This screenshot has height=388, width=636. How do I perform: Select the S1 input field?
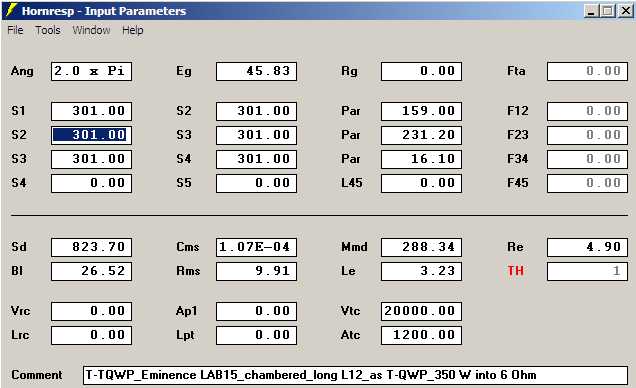(x=91, y=111)
